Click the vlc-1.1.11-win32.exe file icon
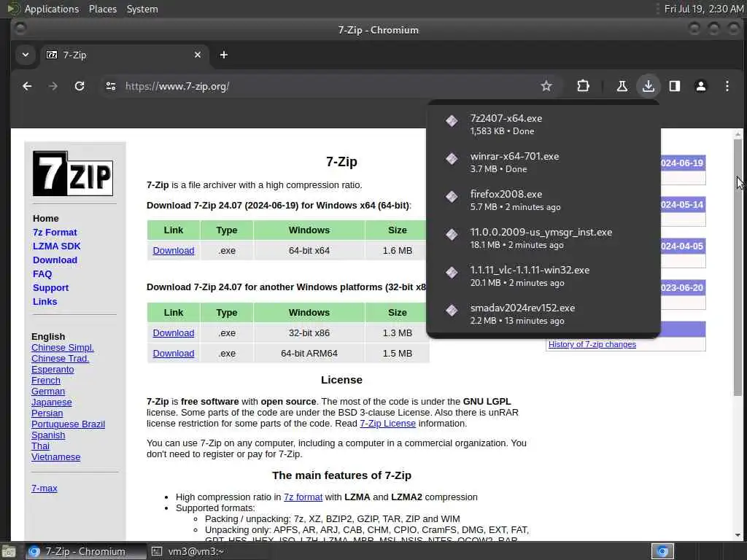Image resolution: width=747 pixels, height=560 pixels. 452,272
